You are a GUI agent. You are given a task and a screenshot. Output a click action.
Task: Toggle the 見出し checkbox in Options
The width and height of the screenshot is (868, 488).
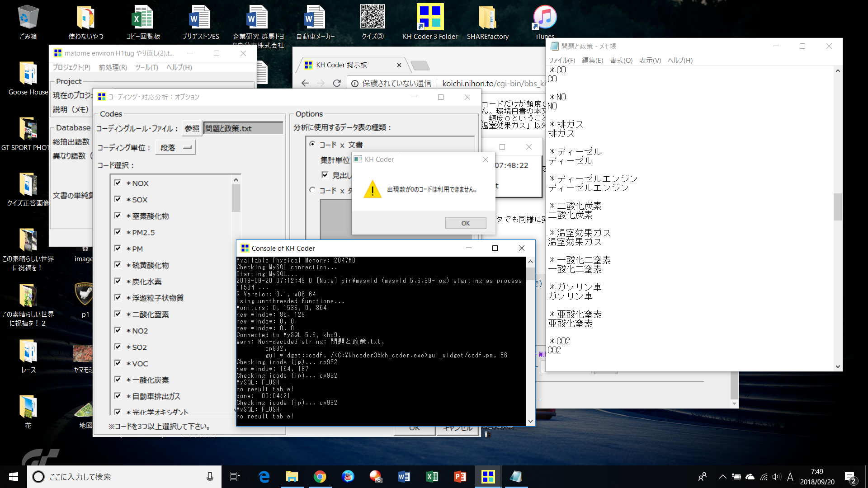coord(325,175)
